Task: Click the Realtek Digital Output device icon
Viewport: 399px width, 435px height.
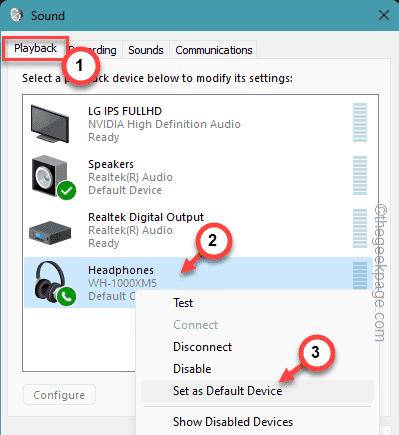Action: point(50,232)
